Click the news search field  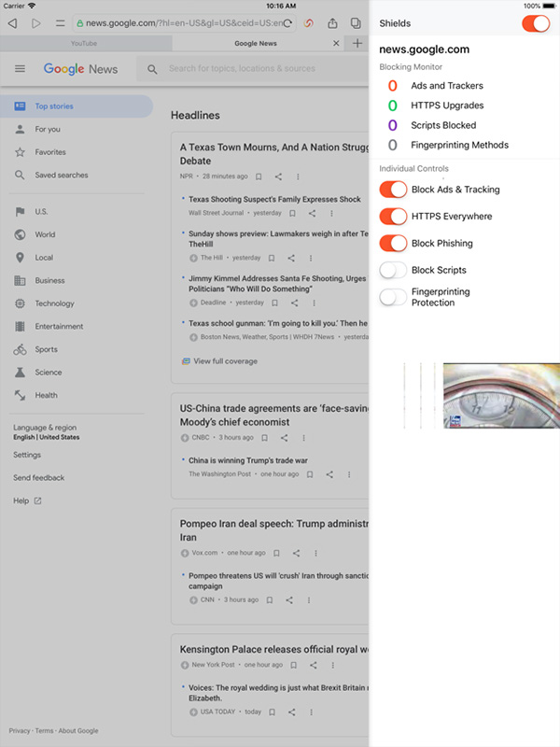coord(252,69)
